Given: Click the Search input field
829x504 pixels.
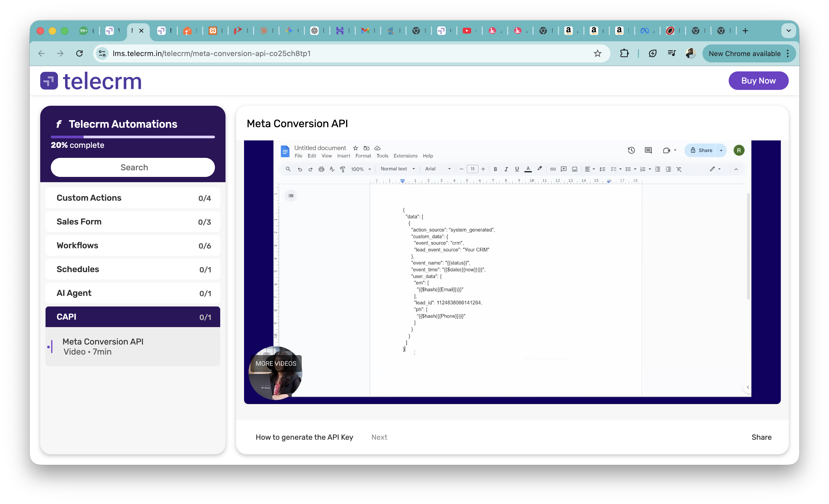Looking at the screenshot, I should [x=133, y=167].
